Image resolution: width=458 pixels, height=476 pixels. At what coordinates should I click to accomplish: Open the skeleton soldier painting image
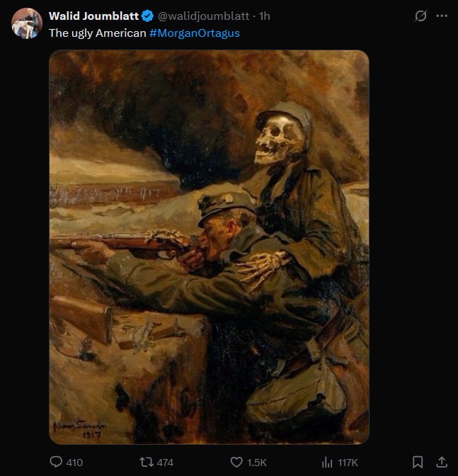point(209,247)
